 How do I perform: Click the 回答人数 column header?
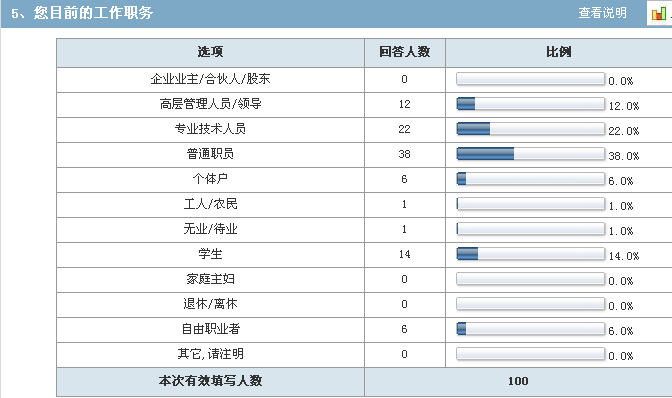405,52
